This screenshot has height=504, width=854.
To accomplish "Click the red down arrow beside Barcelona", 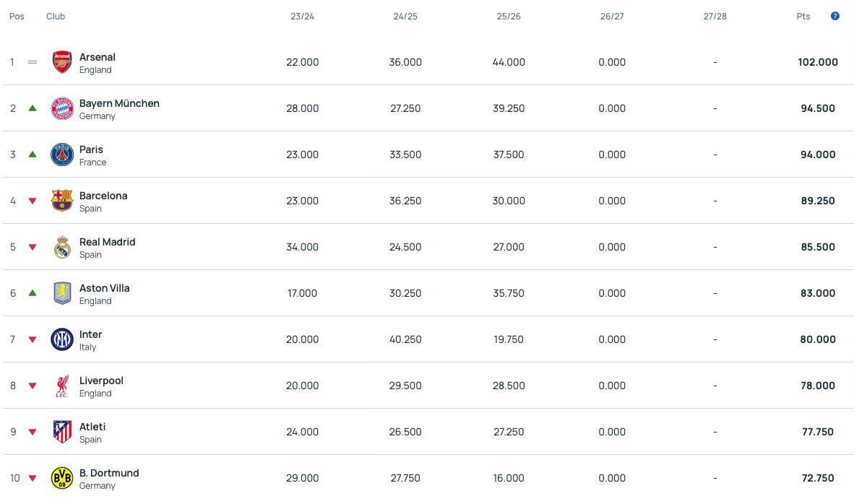I will pos(33,201).
